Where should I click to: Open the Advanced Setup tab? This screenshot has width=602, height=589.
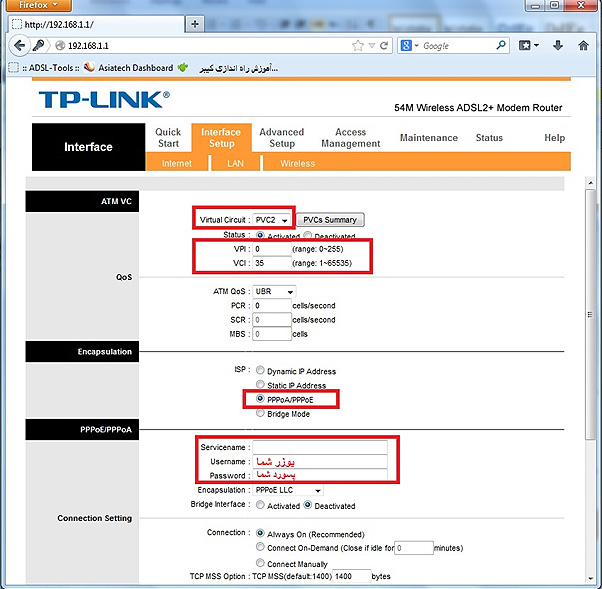point(281,137)
